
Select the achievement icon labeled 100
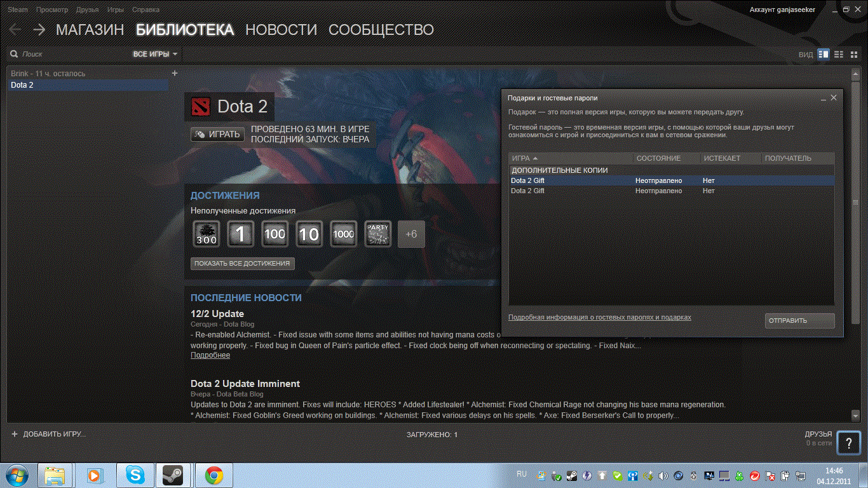click(275, 234)
